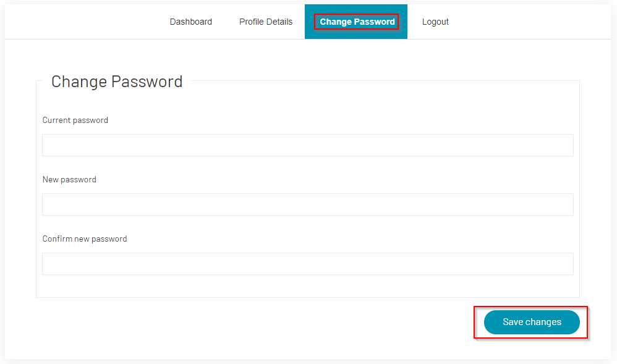Click the "Confirm new password" label text

[85, 239]
